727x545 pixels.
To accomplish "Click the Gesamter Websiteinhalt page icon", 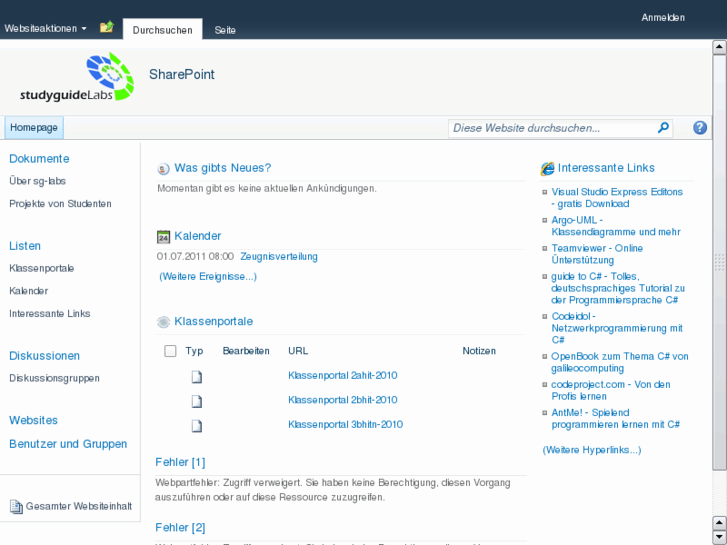I will pyautogui.click(x=16, y=507).
